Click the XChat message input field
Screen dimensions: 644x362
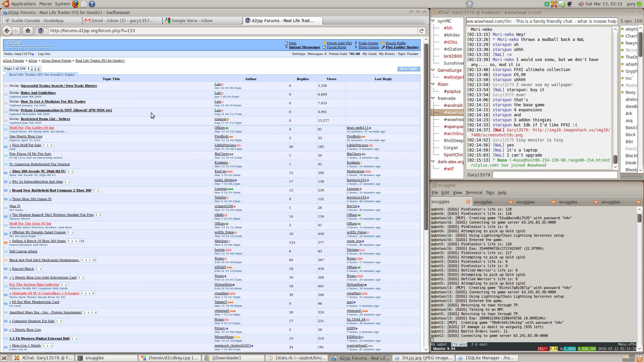pos(555,175)
